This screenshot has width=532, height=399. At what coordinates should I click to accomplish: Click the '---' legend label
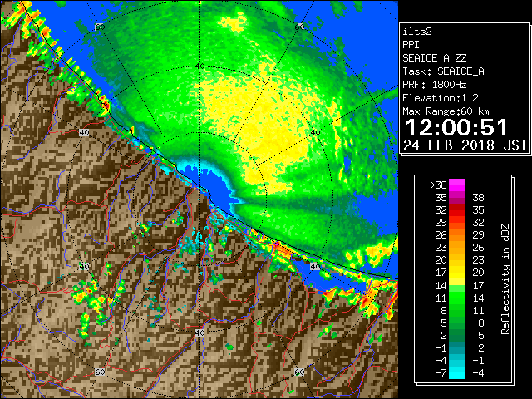point(475,185)
